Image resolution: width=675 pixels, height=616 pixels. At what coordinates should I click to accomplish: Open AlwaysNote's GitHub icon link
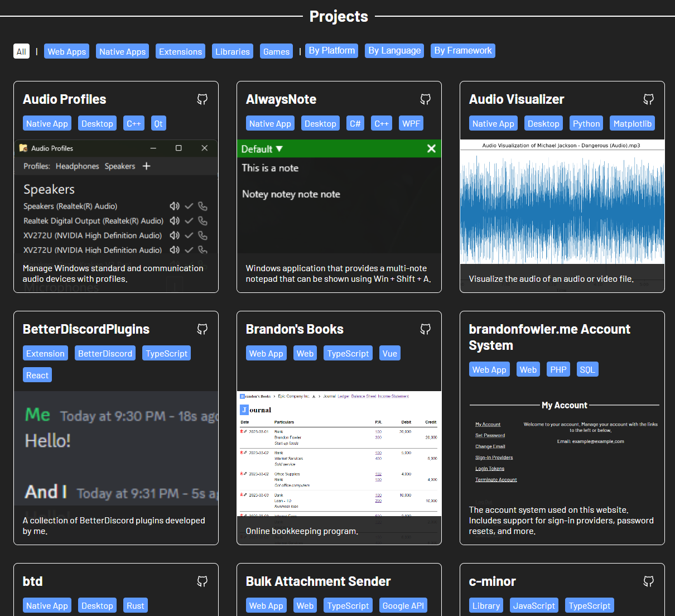tap(426, 99)
